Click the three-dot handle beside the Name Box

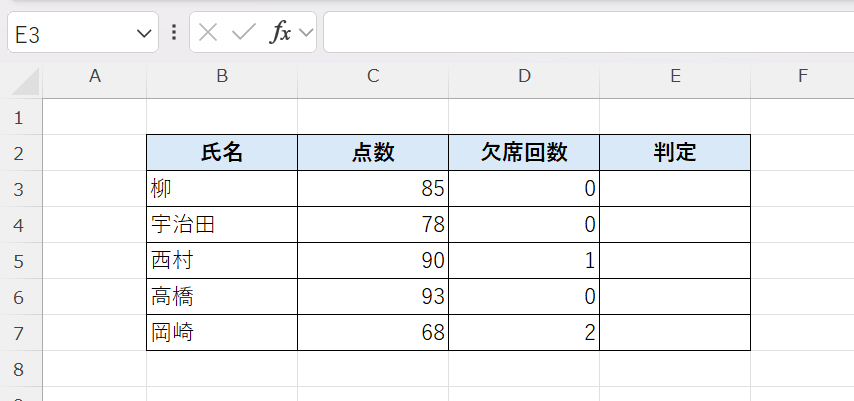click(174, 33)
